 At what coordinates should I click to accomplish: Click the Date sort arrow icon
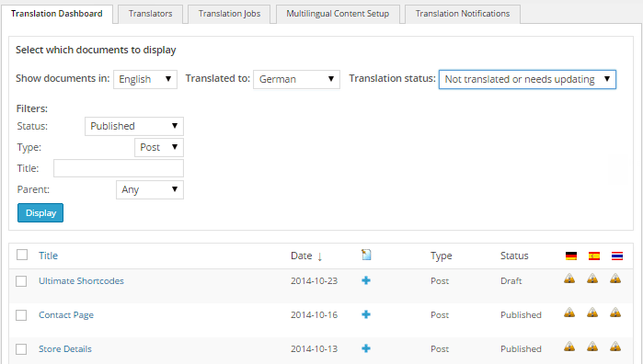click(320, 256)
